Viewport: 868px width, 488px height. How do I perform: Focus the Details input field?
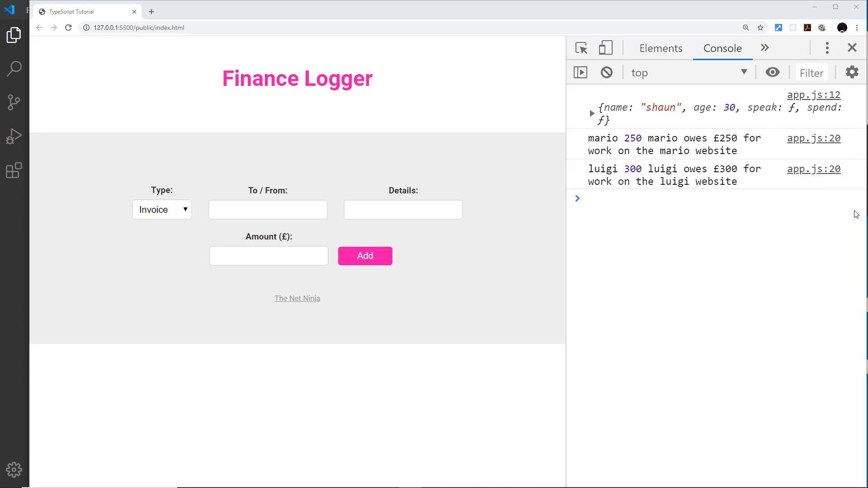(x=403, y=210)
